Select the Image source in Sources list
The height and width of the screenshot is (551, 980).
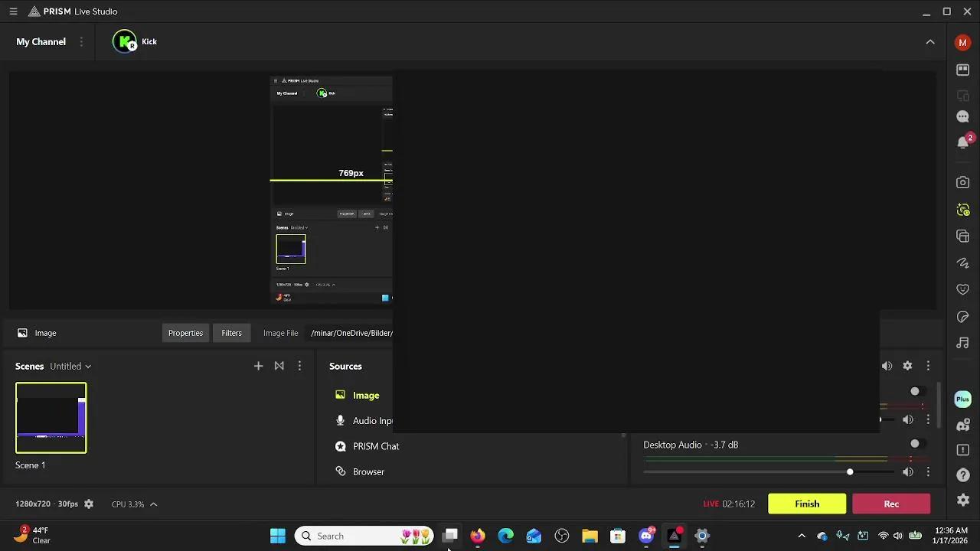pyautogui.click(x=366, y=395)
